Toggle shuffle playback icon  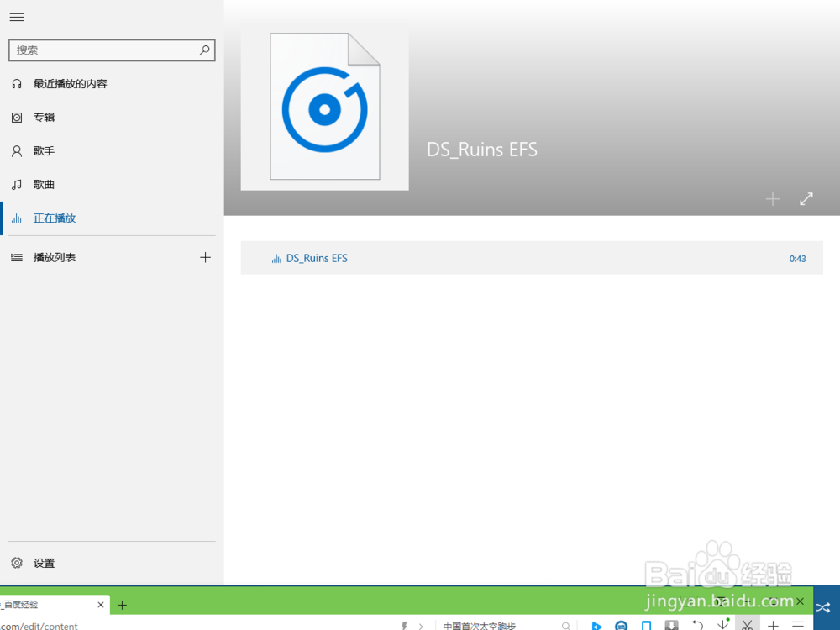pyautogui.click(x=823, y=607)
